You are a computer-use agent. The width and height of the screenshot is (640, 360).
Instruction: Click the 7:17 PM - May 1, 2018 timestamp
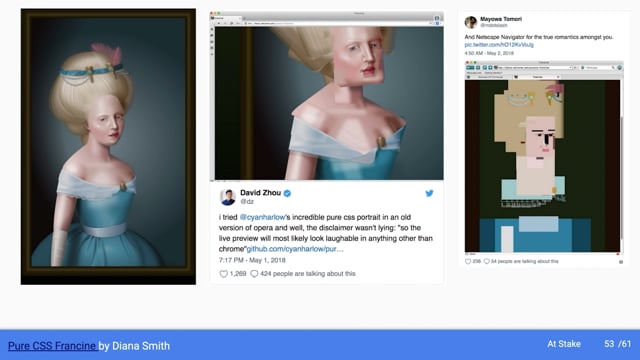pos(252,260)
